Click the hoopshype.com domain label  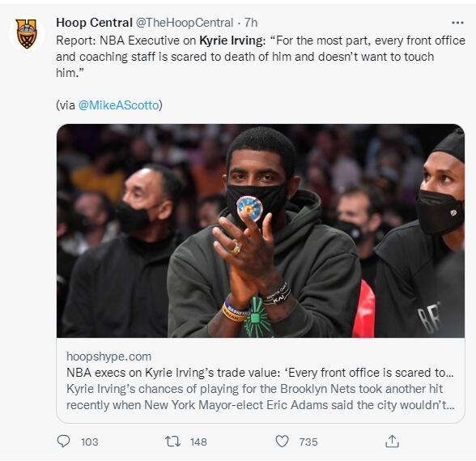click(x=108, y=356)
